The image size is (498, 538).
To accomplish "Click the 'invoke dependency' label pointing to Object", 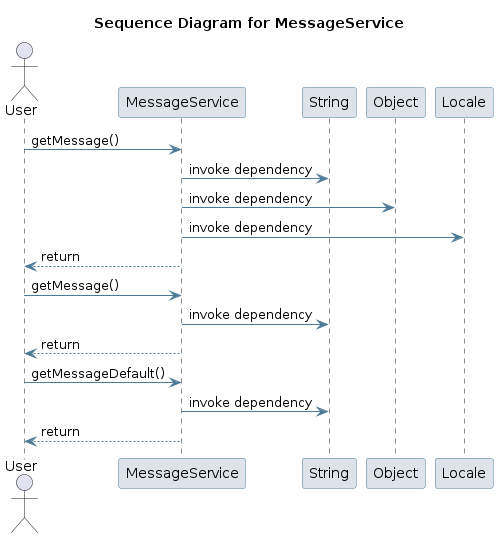I will (x=251, y=199).
